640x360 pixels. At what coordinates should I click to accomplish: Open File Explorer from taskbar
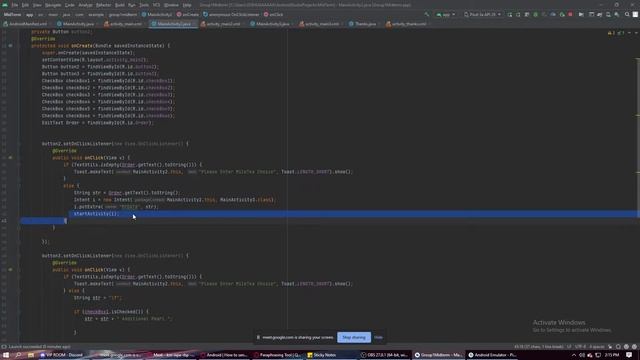click(31, 355)
